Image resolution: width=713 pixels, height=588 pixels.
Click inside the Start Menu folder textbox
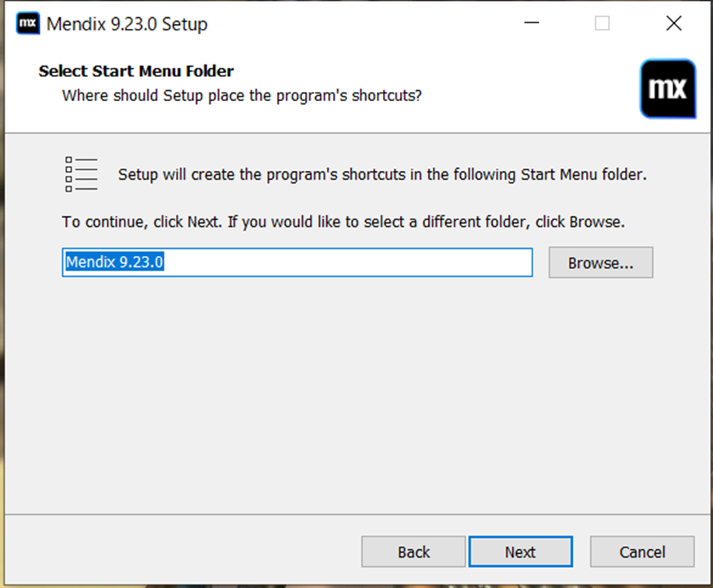tap(311, 262)
